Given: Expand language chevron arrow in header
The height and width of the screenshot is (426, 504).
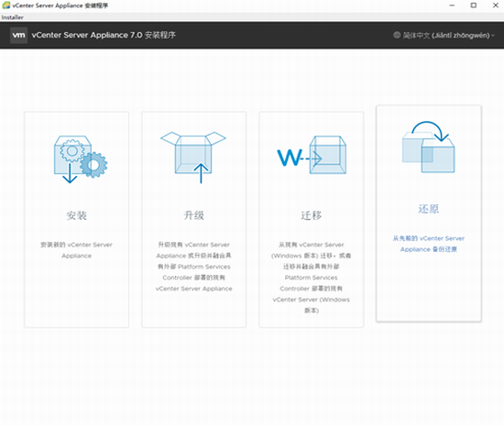Looking at the screenshot, I should [493, 36].
